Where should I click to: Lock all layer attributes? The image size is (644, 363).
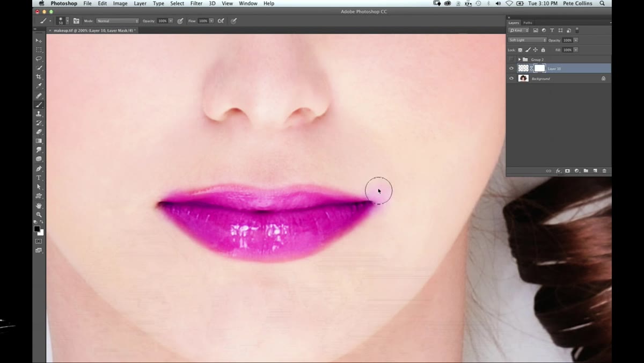[543, 50]
